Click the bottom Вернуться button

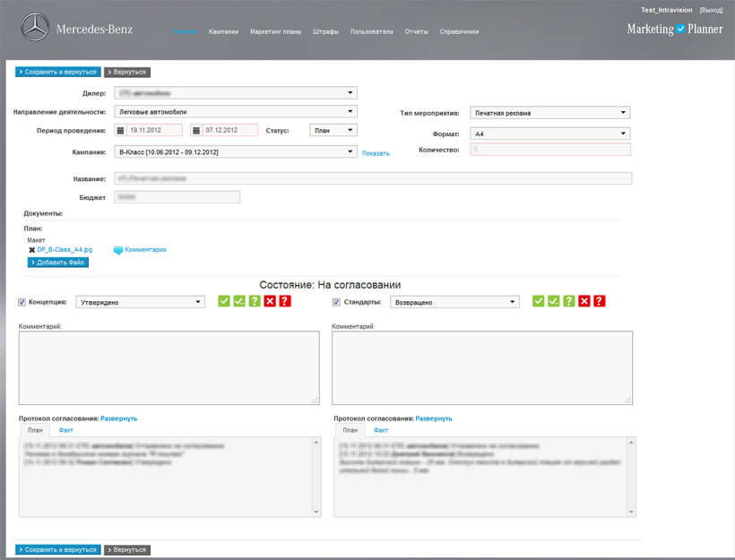pos(127,549)
